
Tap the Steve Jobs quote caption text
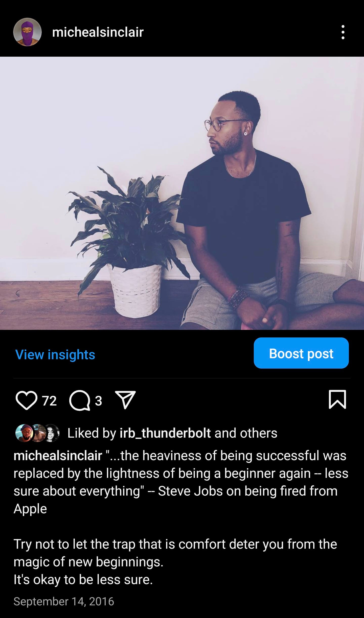point(181,482)
